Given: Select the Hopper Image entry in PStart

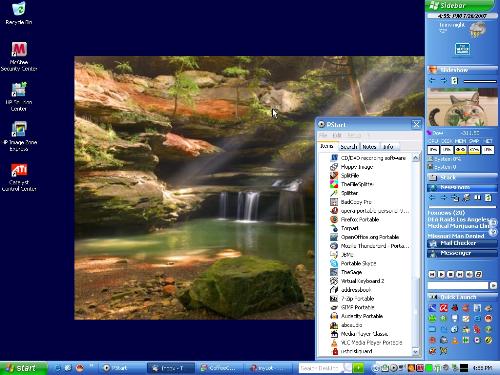Looking at the screenshot, I should click(352, 167).
